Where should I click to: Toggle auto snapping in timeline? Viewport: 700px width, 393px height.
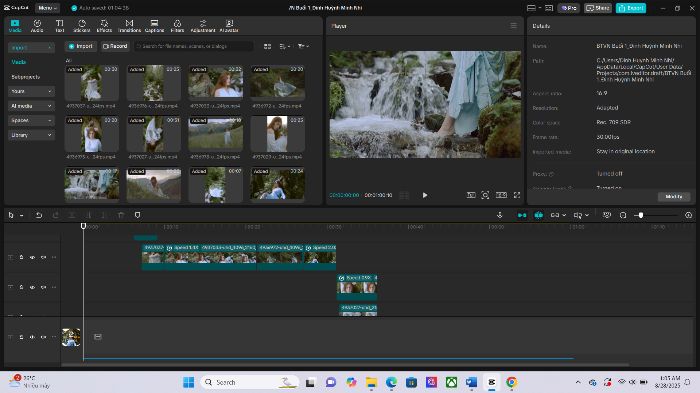click(539, 215)
